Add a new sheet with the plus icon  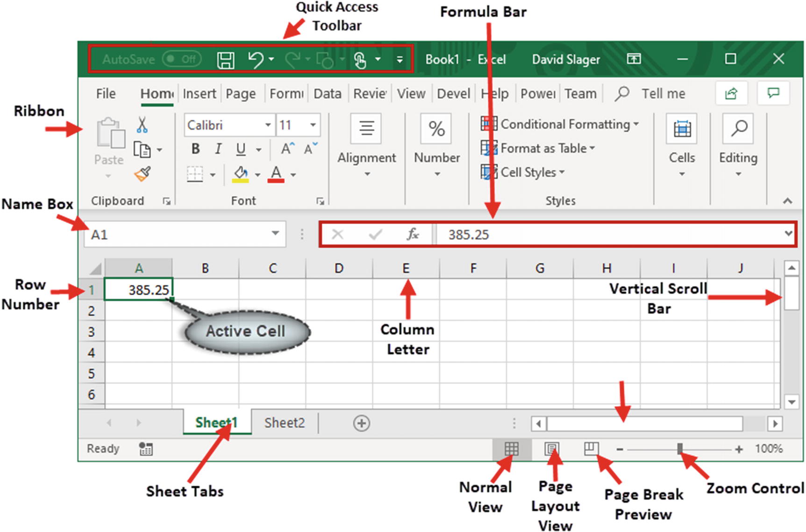click(361, 423)
